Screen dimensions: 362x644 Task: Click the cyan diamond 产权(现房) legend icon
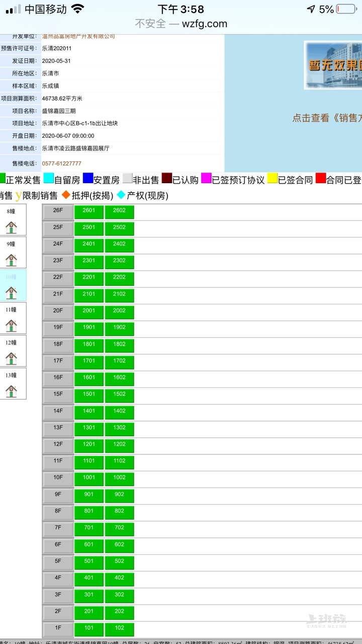coord(121,195)
